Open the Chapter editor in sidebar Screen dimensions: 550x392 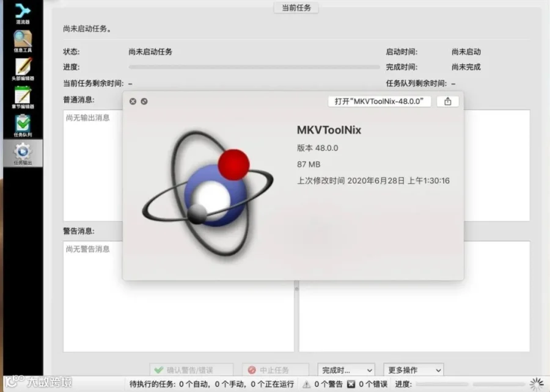point(23,97)
